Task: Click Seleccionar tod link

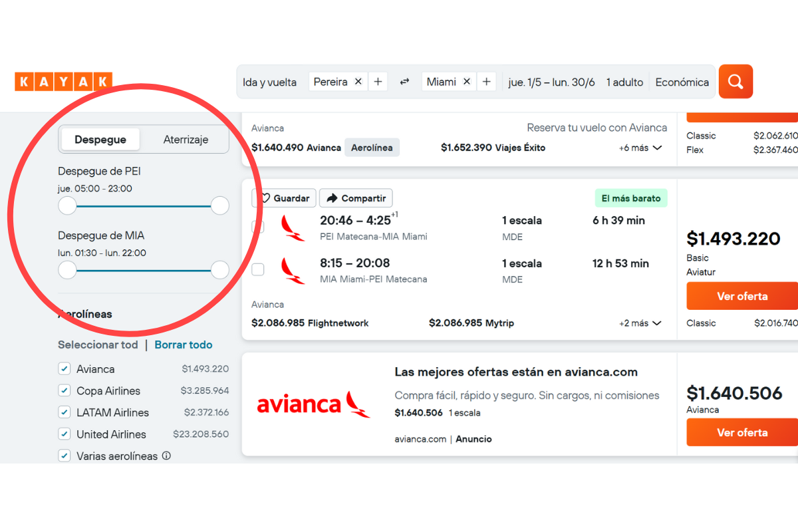Action: pos(98,344)
